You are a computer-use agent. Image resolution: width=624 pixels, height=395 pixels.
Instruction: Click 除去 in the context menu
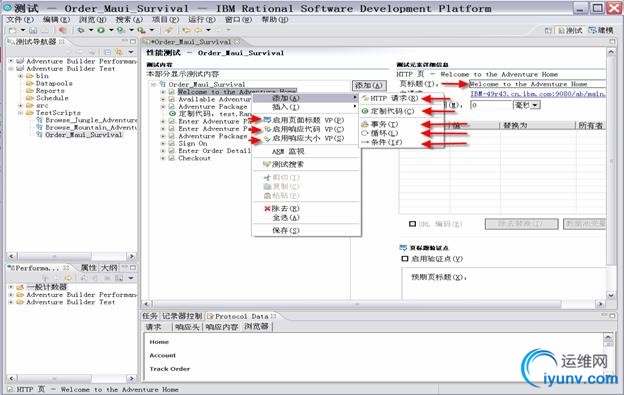click(285, 209)
